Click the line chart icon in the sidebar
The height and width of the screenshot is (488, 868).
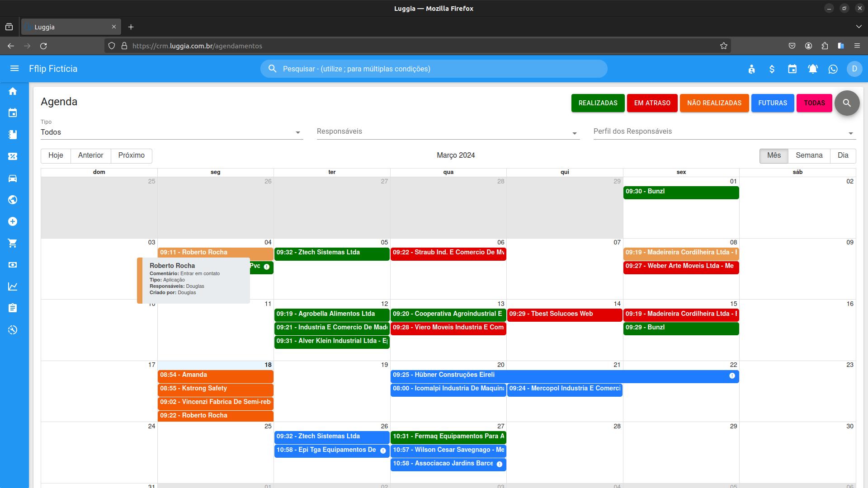[13, 286]
